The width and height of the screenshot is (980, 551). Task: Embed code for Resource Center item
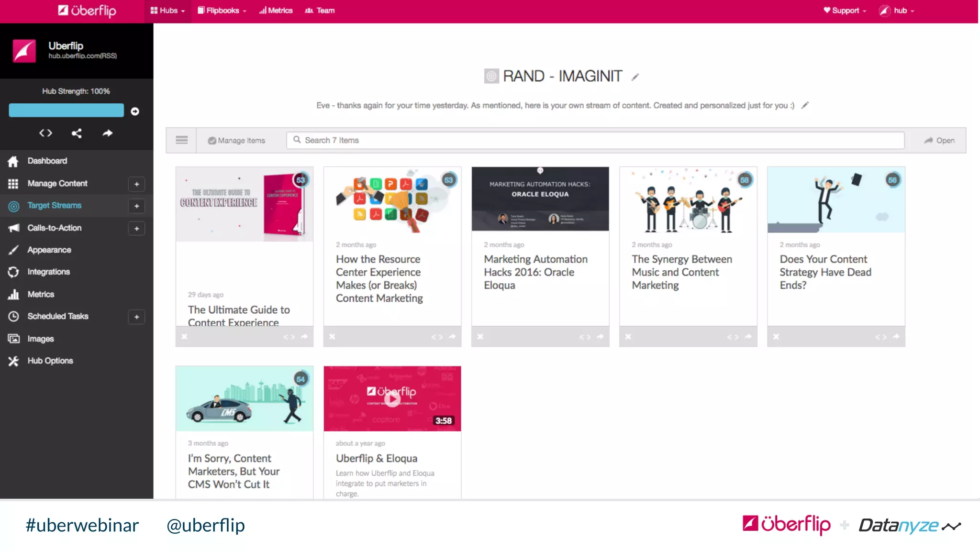point(437,337)
